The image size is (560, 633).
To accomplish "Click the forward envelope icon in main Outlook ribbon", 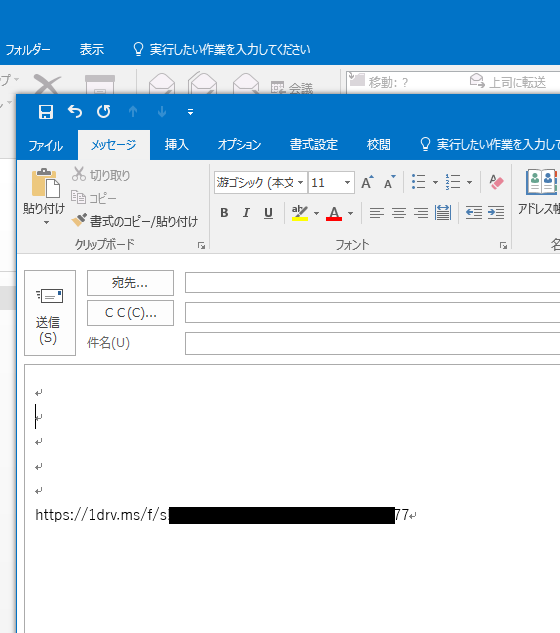I will point(246,84).
